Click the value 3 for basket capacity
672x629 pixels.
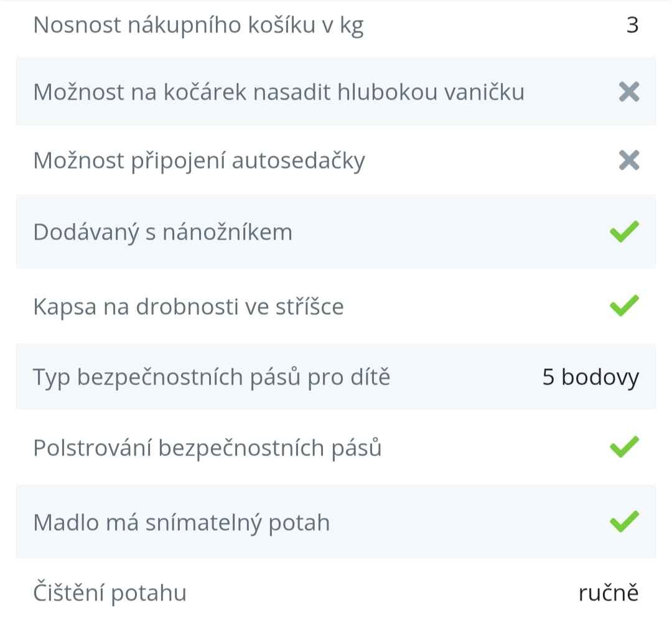tap(632, 26)
